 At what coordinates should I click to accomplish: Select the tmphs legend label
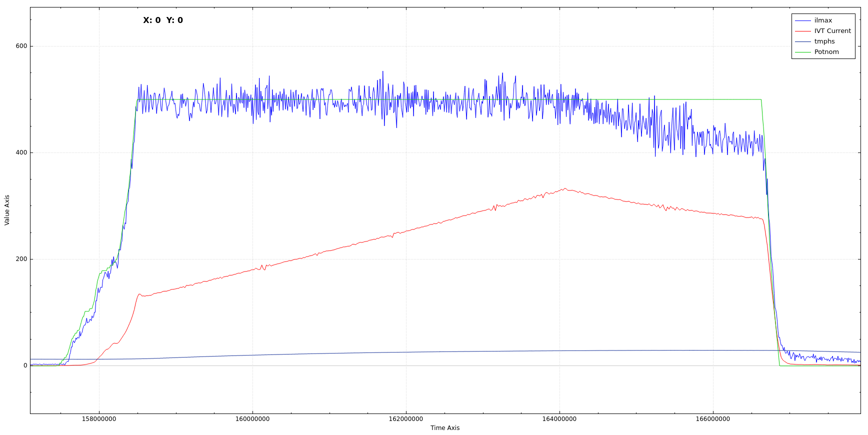point(824,41)
